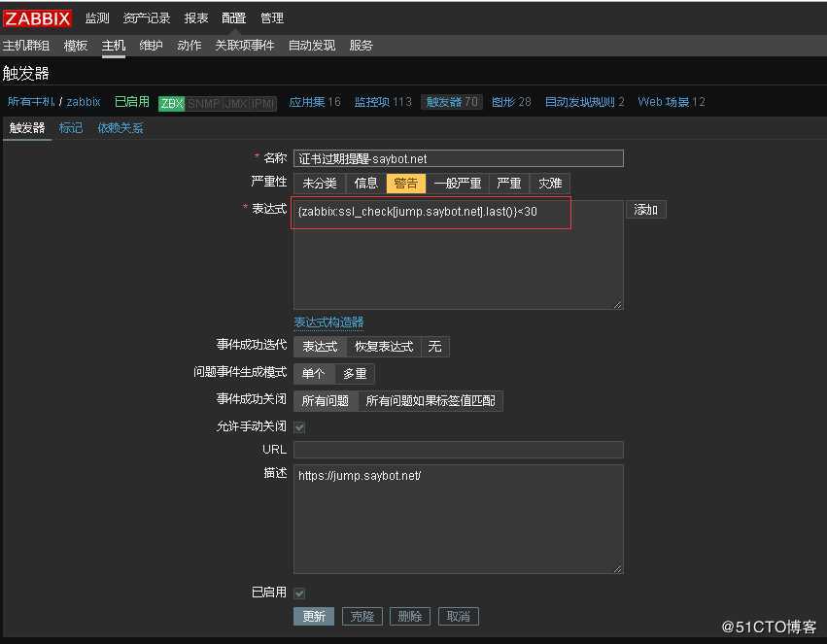This screenshot has height=644, width=827.
Task: Go to 动作 submenu
Action: 189,46
